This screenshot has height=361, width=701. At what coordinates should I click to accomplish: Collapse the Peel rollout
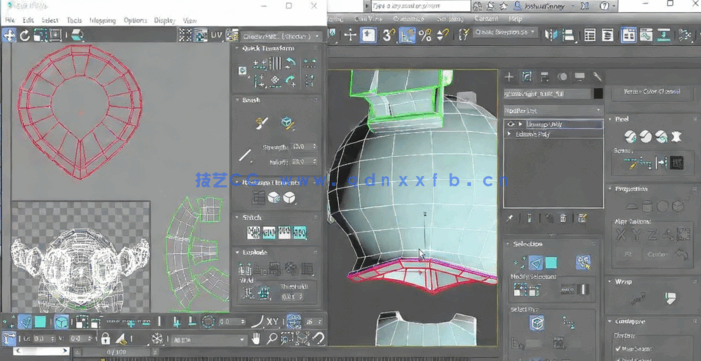coord(611,119)
